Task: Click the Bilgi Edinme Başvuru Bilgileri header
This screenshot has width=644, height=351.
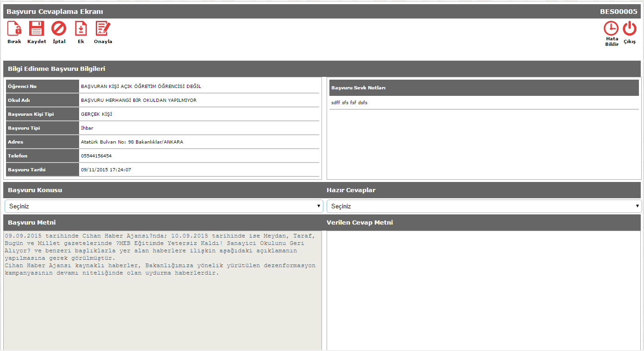Action: point(56,69)
